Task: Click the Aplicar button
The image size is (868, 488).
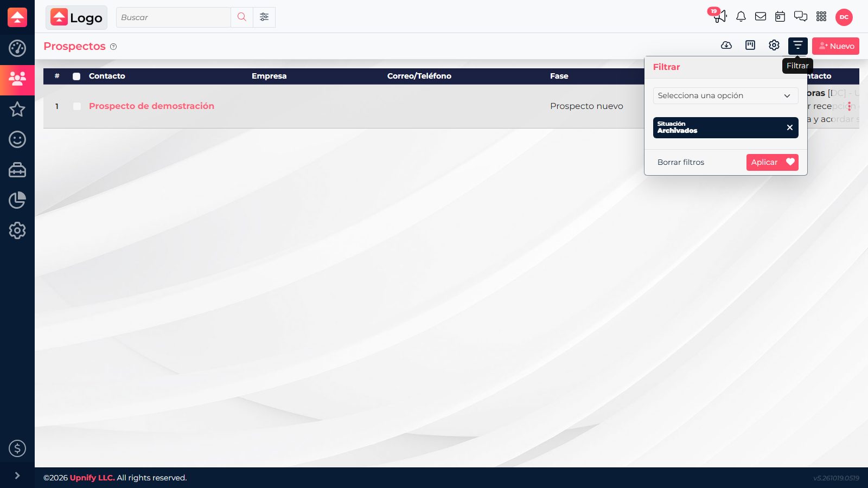Action: click(773, 162)
